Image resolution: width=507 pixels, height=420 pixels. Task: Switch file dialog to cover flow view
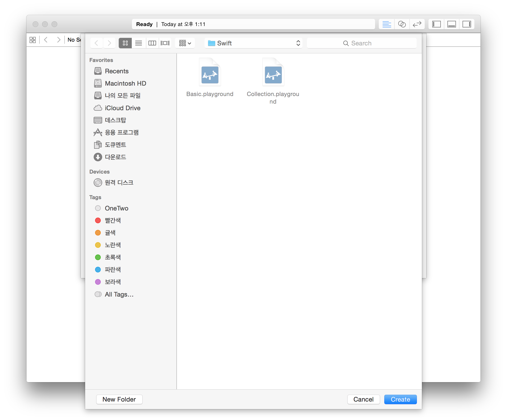click(165, 43)
